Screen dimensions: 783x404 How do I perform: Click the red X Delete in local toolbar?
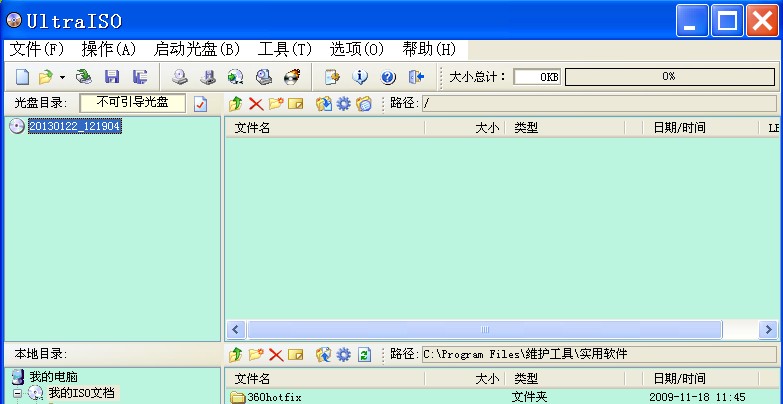[x=276, y=355]
